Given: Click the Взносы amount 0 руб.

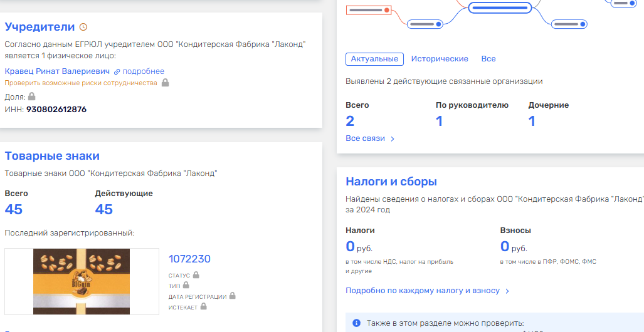Looking at the screenshot, I should 514,247.
